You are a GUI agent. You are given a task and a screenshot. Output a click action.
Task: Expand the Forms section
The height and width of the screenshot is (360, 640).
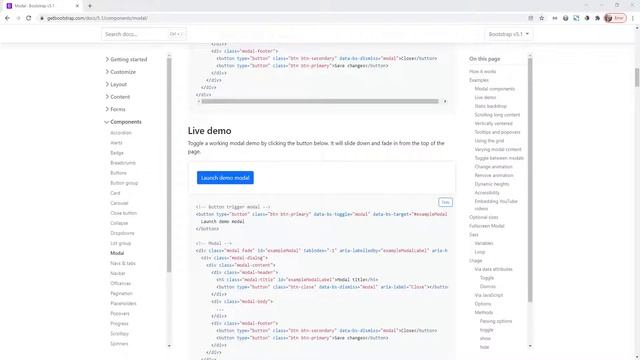(116, 109)
